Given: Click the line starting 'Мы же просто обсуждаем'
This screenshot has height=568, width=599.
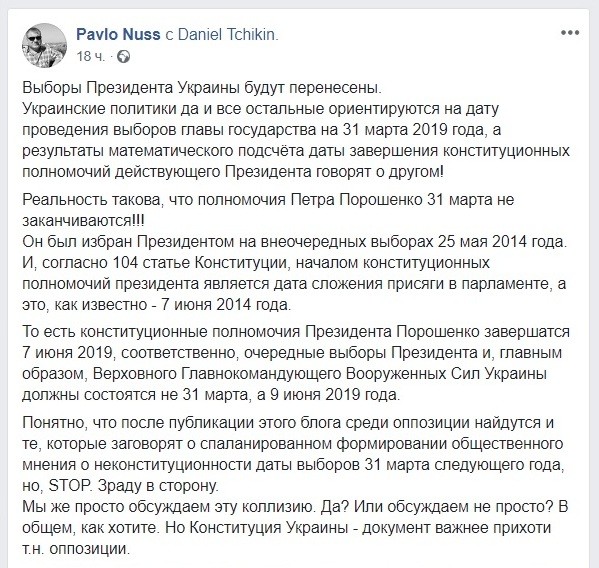Looking at the screenshot, I should pos(295,507).
